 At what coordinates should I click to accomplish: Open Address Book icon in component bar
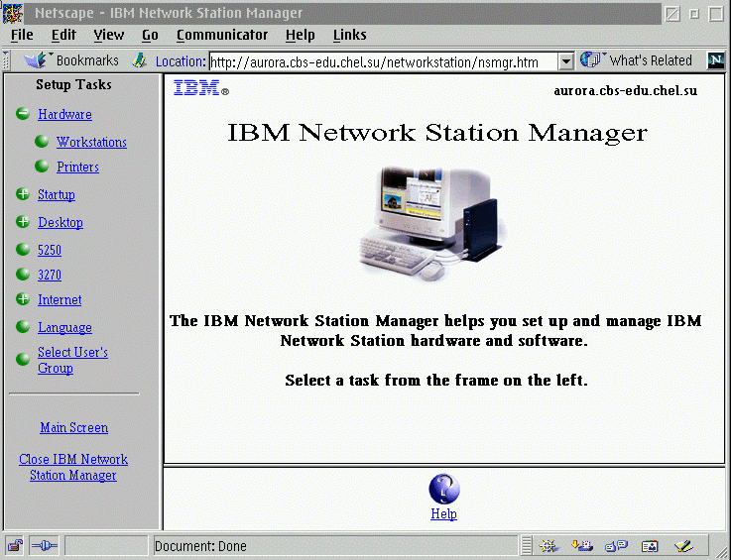650,545
